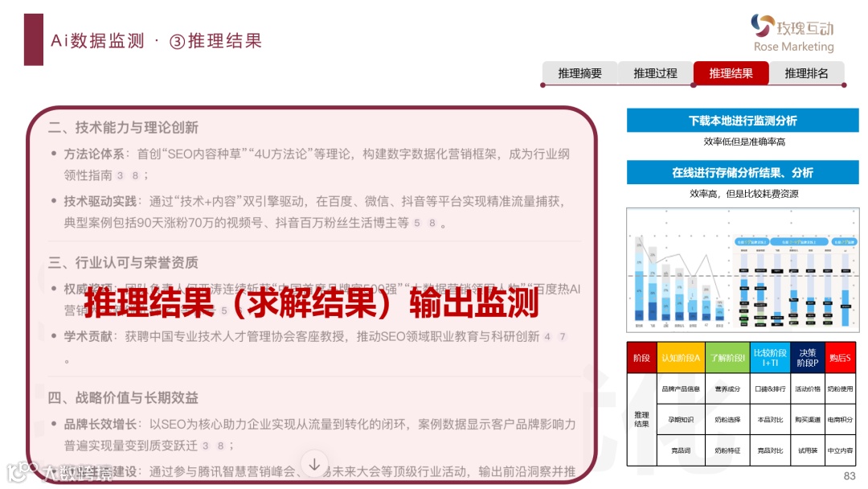Click the 购买渠道 table cell
Image resolution: width=868 pixels, height=489 pixels.
coord(808,420)
